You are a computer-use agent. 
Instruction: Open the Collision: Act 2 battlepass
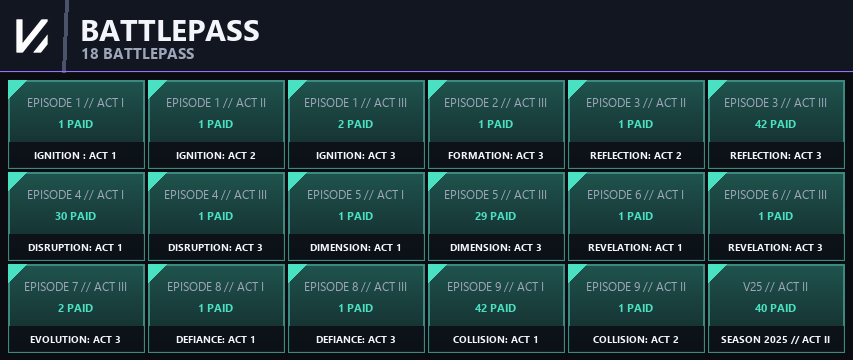636,308
